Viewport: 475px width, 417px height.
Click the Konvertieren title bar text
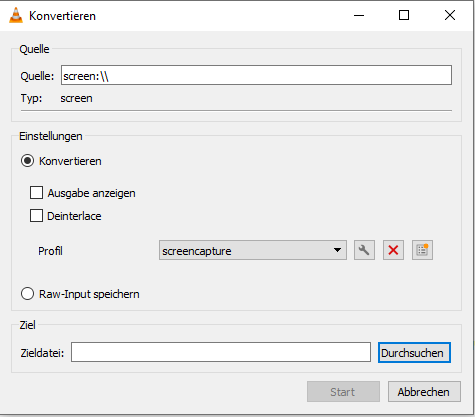click(62, 16)
